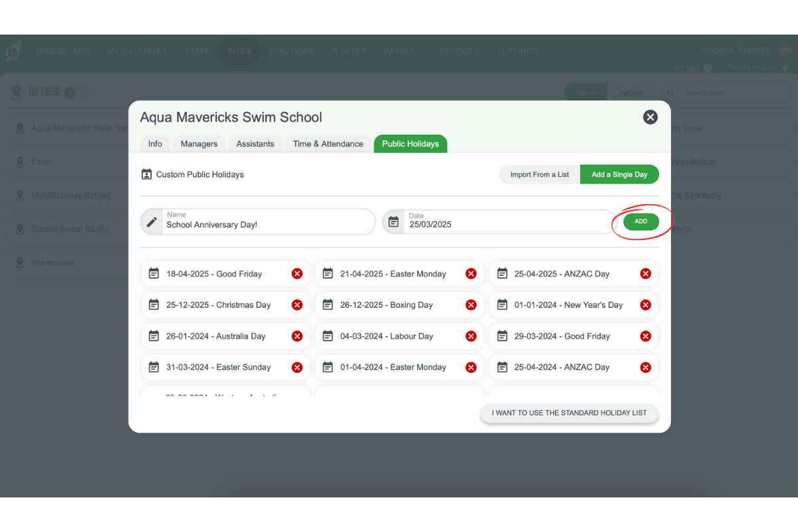Switch to Import From a List mode

click(539, 175)
